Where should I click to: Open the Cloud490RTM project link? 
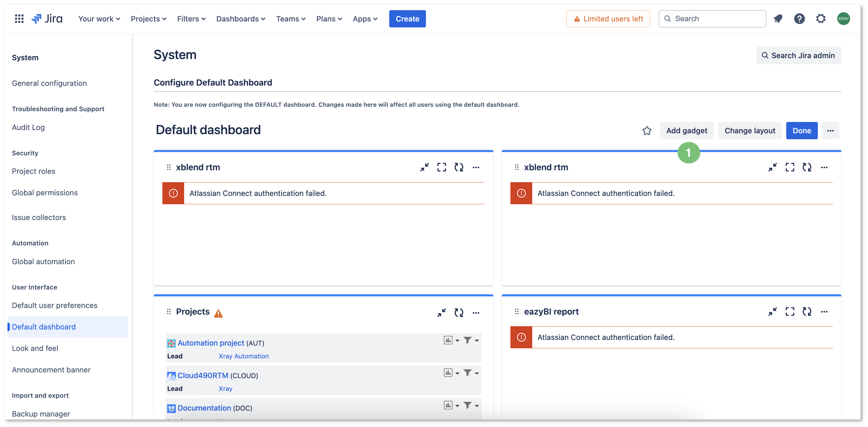(x=203, y=375)
